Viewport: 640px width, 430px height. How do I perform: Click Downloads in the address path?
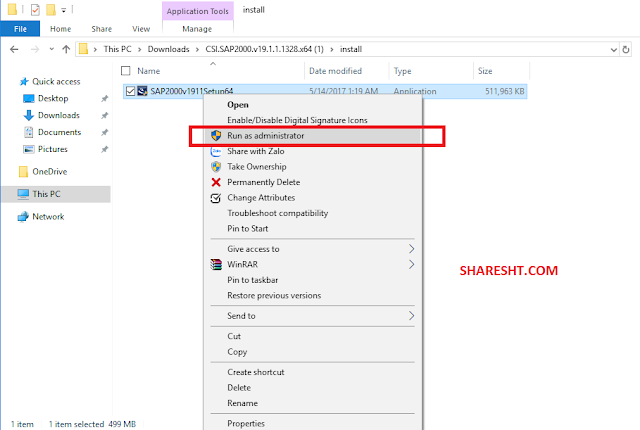pos(168,49)
